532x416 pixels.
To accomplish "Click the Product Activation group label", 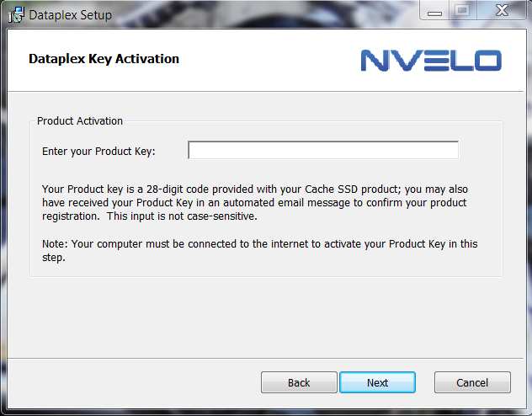I will (x=80, y=121).
